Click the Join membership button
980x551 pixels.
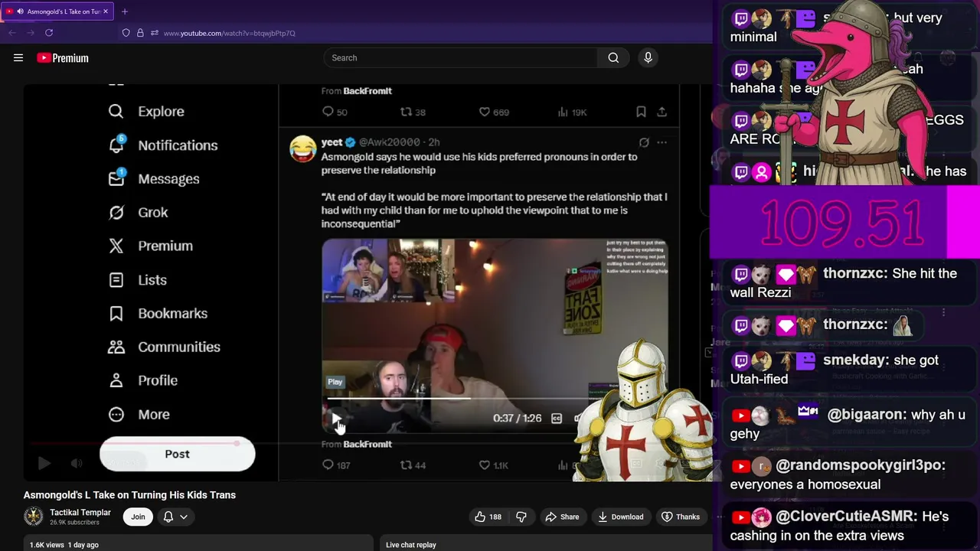tap(138, 517)
